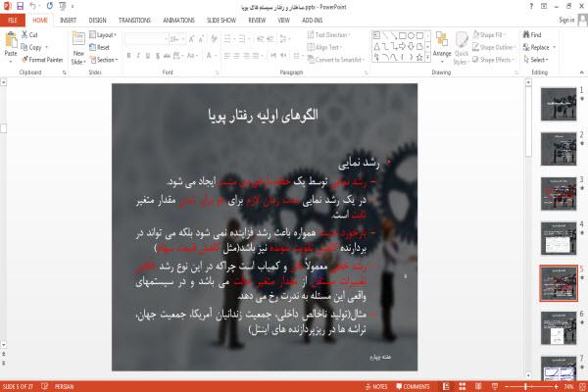This screenshot has height=392, width=588.
Task: Open Text Direction dropdown
Action: pyautogui.click(x=328, y=35)
